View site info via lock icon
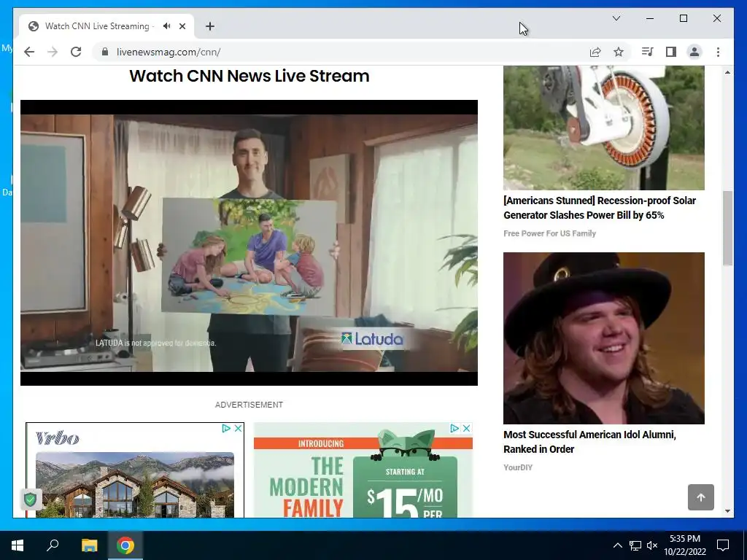 coord(105,52)
